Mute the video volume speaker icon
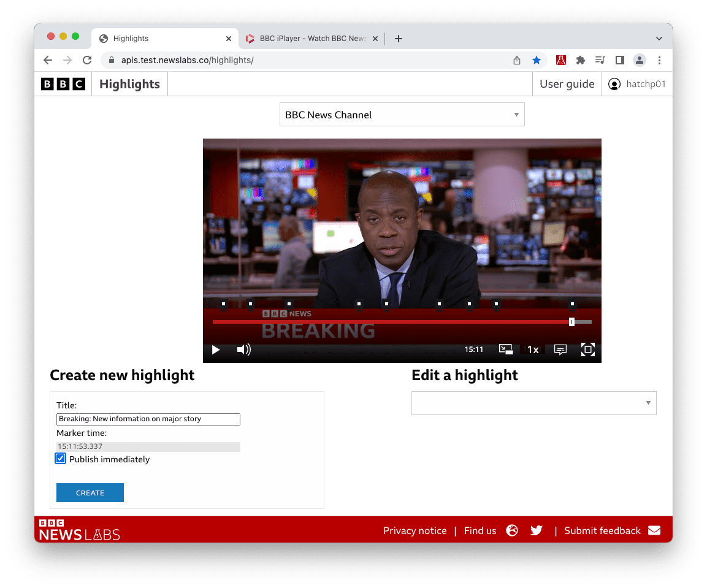The image size is (707, 588). click(x=244, y=350)
